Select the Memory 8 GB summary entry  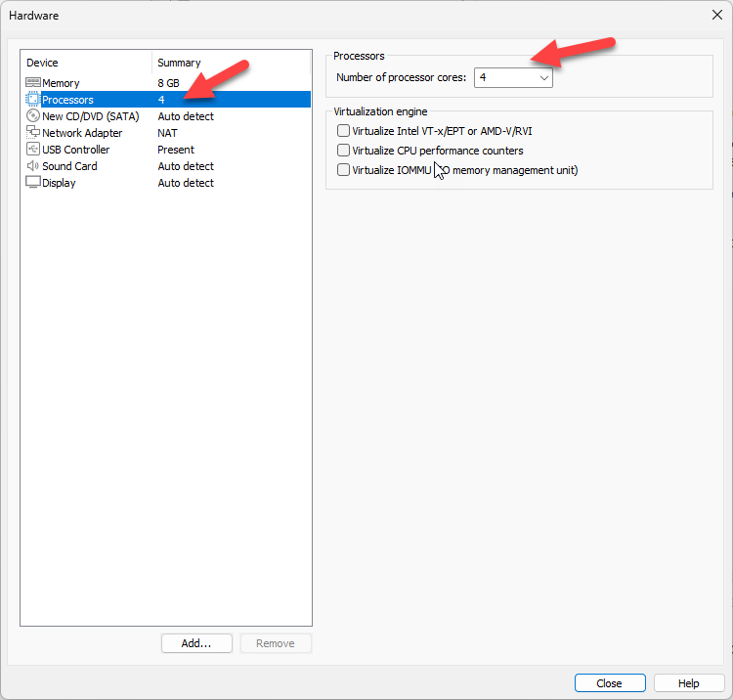pos(169,83)
